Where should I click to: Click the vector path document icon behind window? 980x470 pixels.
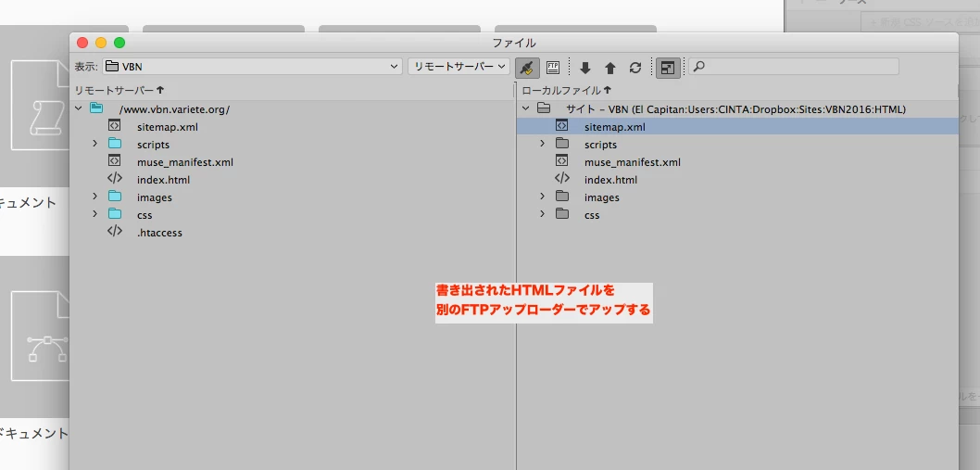pyautogui.click(x=42, y=337)
